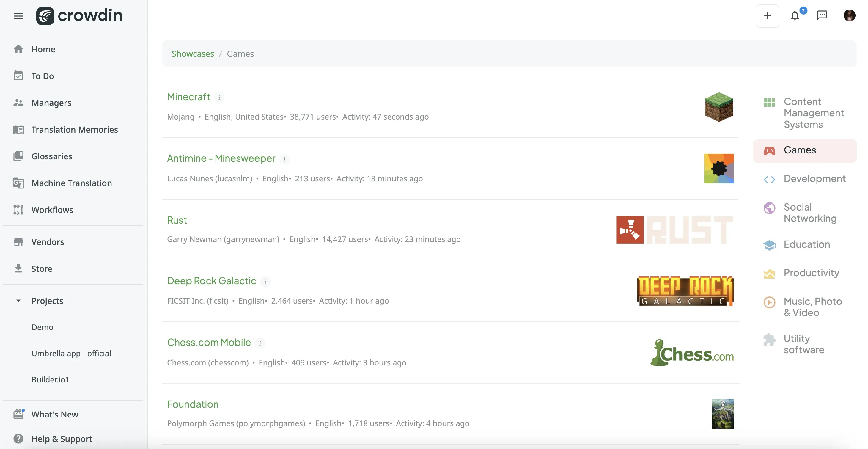Open the Rust project link

177,220
